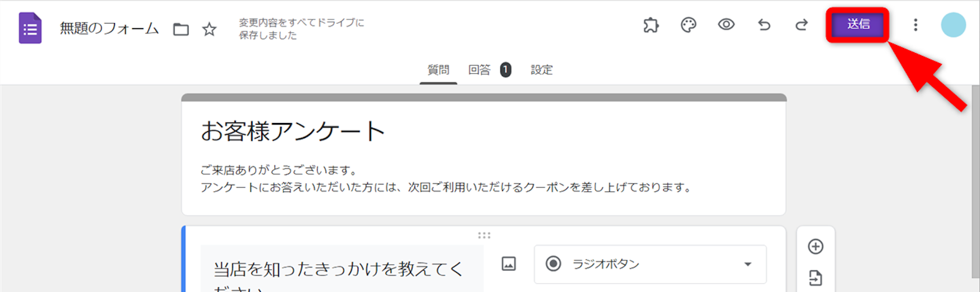Image resolution: width=980 pixels, height=292 pixels.
Task: Preview the form with the eye icon
Action: [726, 24]
